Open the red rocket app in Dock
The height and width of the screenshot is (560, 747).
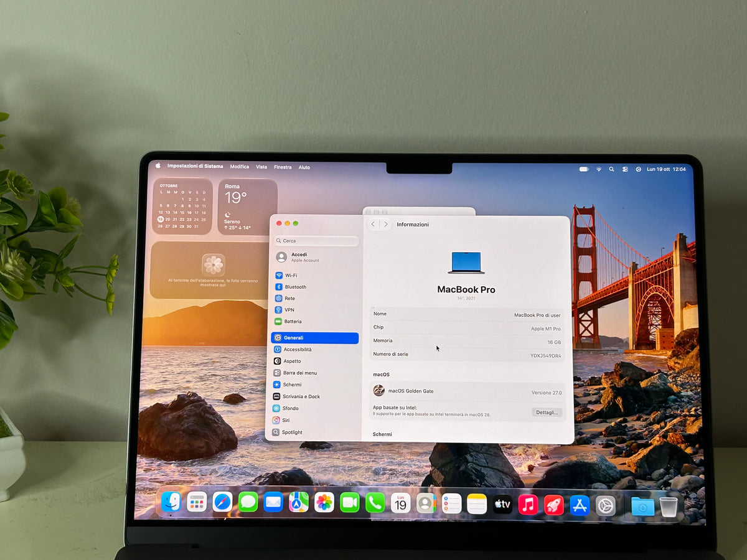click(x=554, y=505)
